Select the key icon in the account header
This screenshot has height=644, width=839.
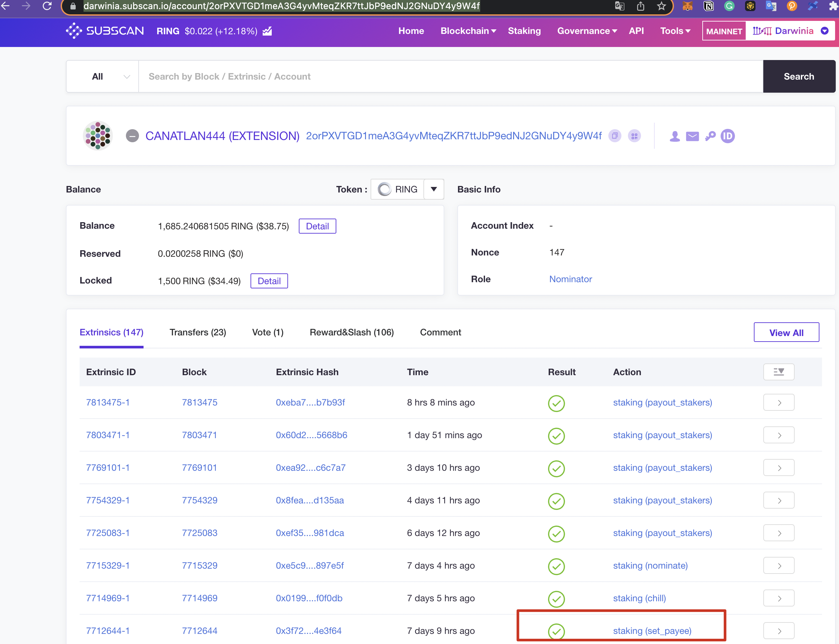pyautogui.click(x=710, y=136)
